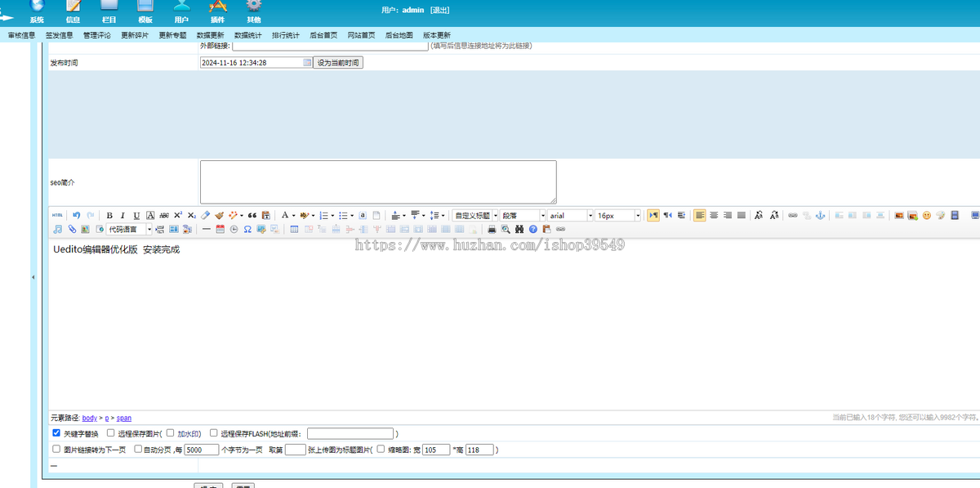Viewport: 980px width, 488px height.
Task: Insert attachment paperclip icon
Action: point(72,229)
